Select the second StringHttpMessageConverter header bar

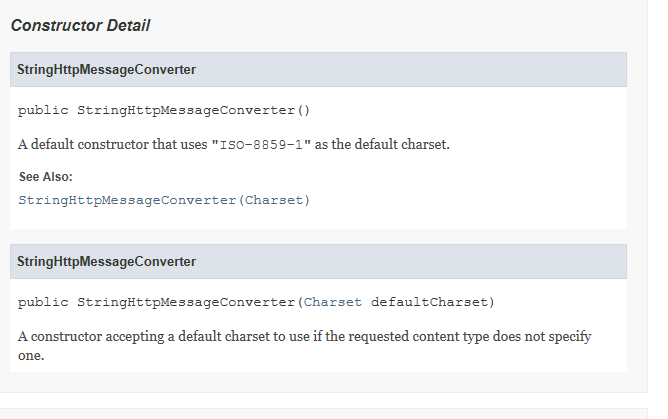point(318,261)
